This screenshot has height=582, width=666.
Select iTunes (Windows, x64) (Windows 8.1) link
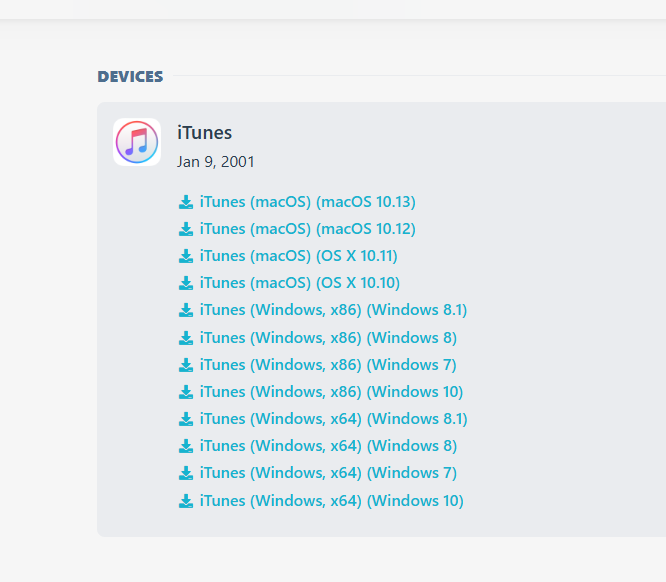tap(333, 419)
